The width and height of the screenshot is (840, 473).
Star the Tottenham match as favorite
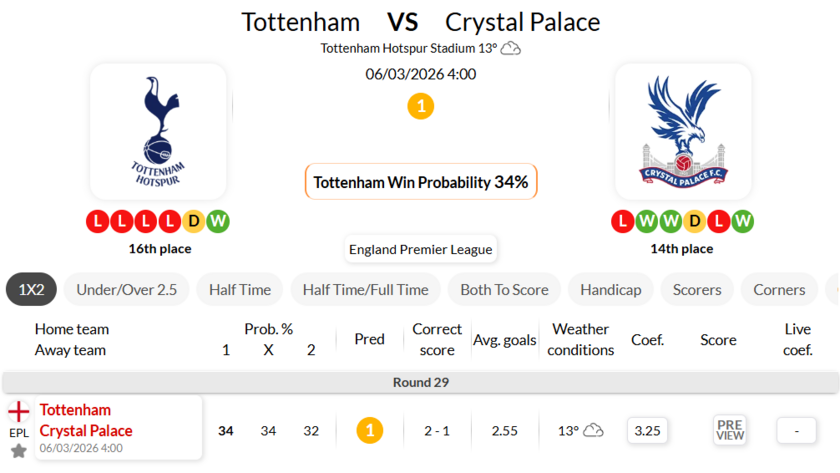pos(18,451)
